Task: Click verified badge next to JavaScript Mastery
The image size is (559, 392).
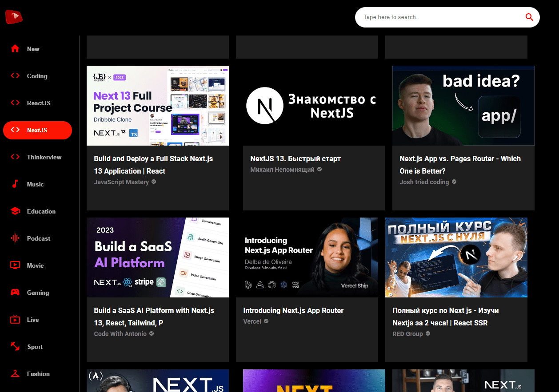Action: pos(154,182)
